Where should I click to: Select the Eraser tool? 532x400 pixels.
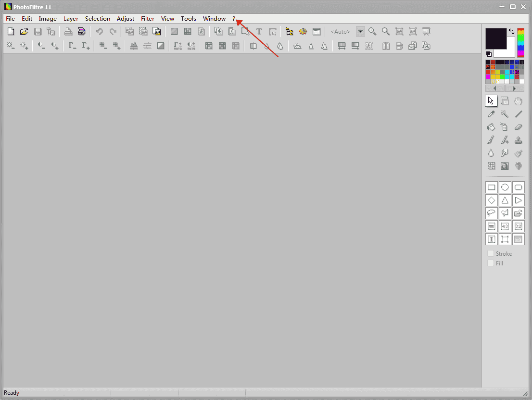click(x=518, y=127)
